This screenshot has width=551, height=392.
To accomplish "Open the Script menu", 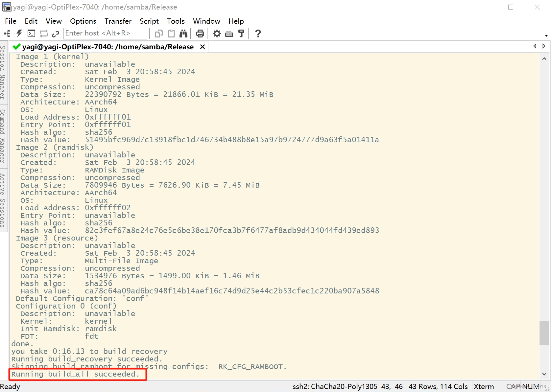I will click(149, 21).
